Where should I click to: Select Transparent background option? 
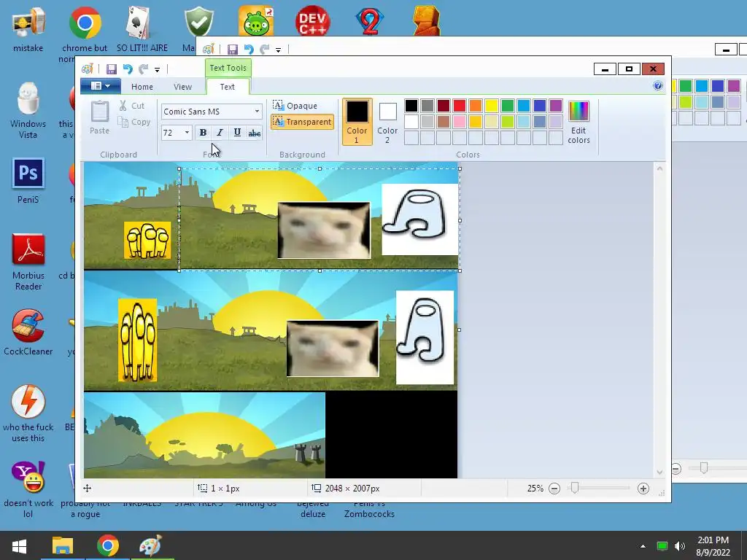pos(302,122)
